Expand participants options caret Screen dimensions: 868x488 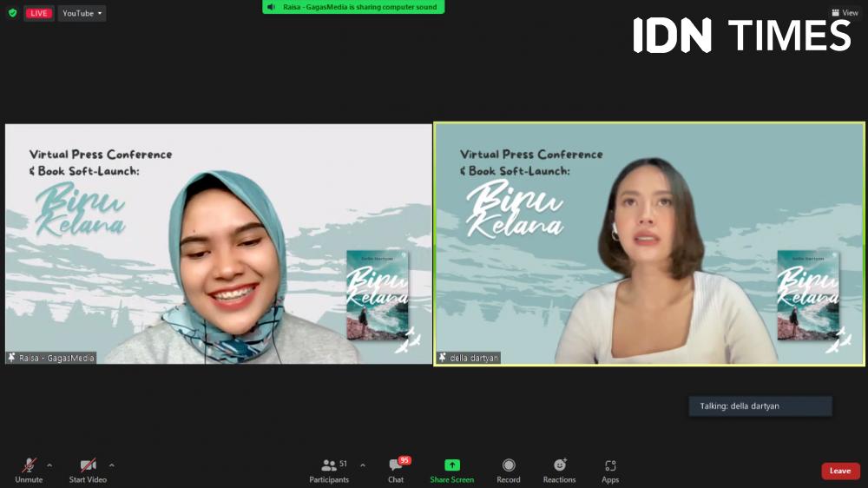(363, 465)
